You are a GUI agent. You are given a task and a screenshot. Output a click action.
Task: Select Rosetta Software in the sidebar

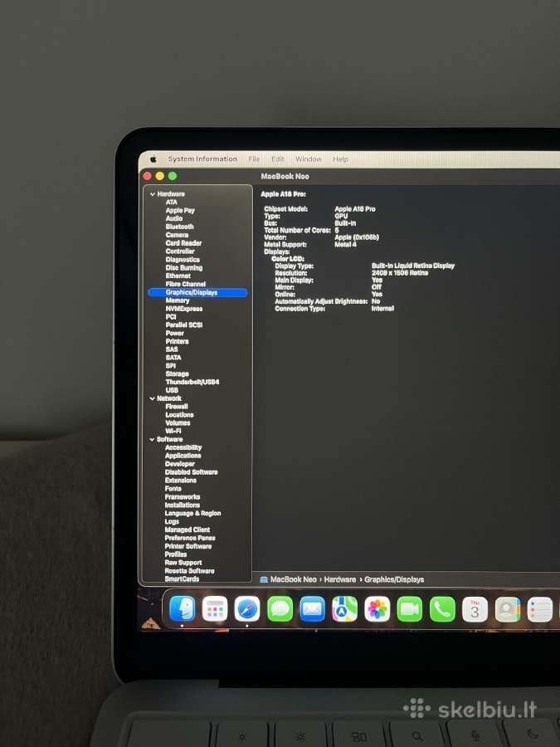click(x=189, y=571)
